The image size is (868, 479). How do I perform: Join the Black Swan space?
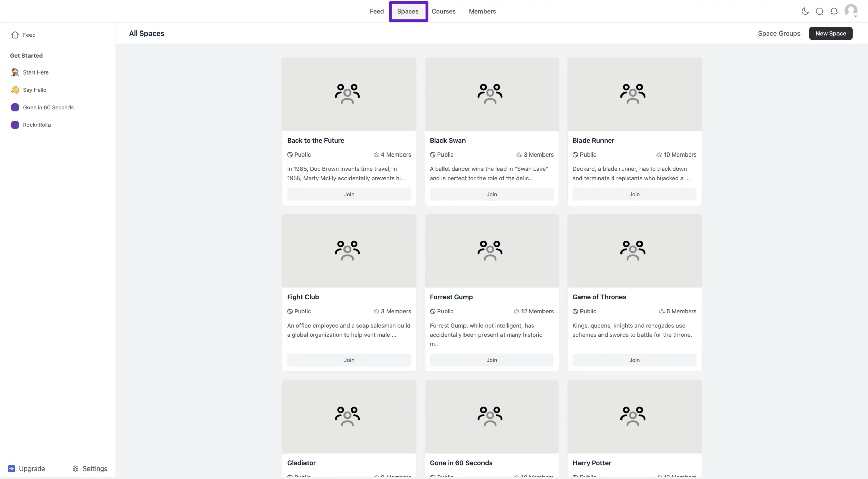point(492,194)
